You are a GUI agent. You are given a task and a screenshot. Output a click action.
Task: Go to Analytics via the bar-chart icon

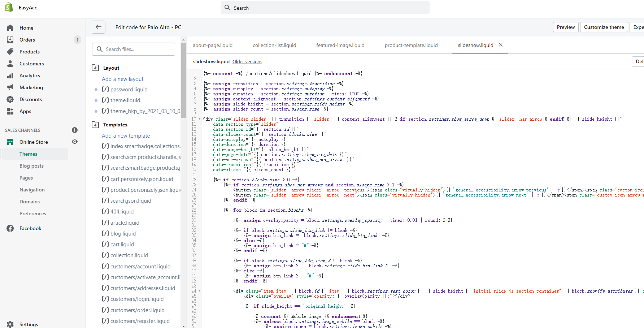pyautogui.click(x=10, y=75)
